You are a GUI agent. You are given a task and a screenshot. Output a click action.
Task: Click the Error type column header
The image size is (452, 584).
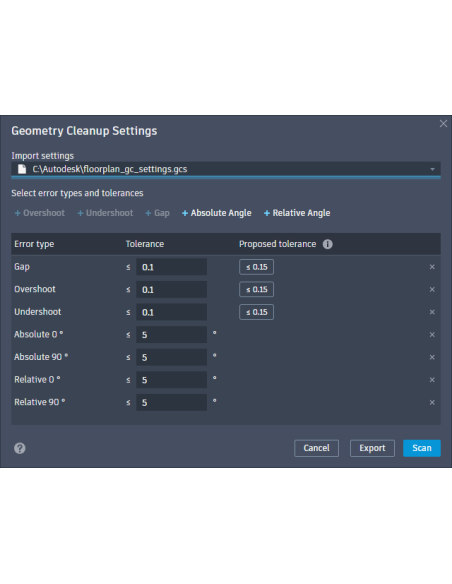[x=34, y=244]
